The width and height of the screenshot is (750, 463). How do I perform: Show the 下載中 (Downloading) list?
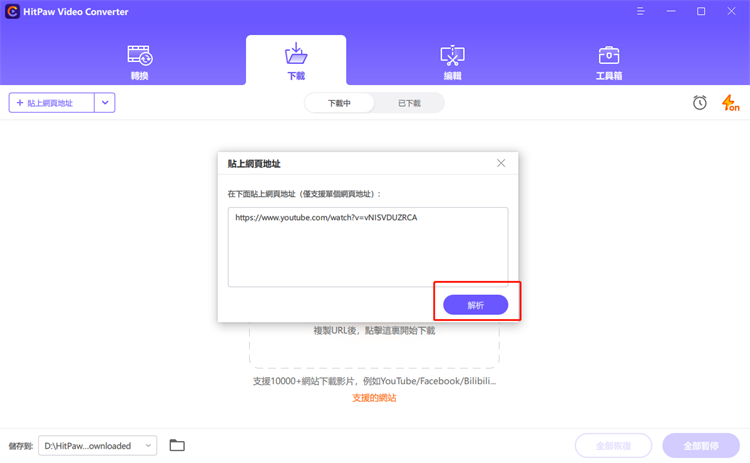pos(339,103)
